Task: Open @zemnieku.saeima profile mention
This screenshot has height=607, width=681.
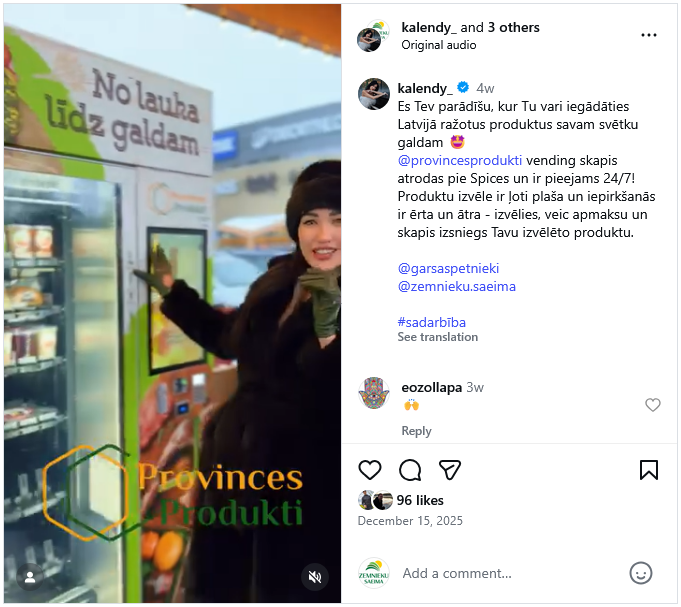Action: click(456, 287)
